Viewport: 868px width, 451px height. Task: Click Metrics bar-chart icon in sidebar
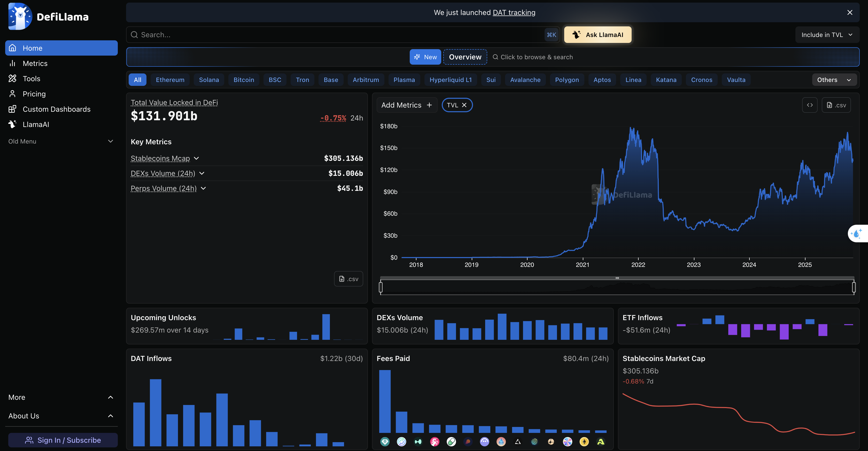click(x=12, y=63)
